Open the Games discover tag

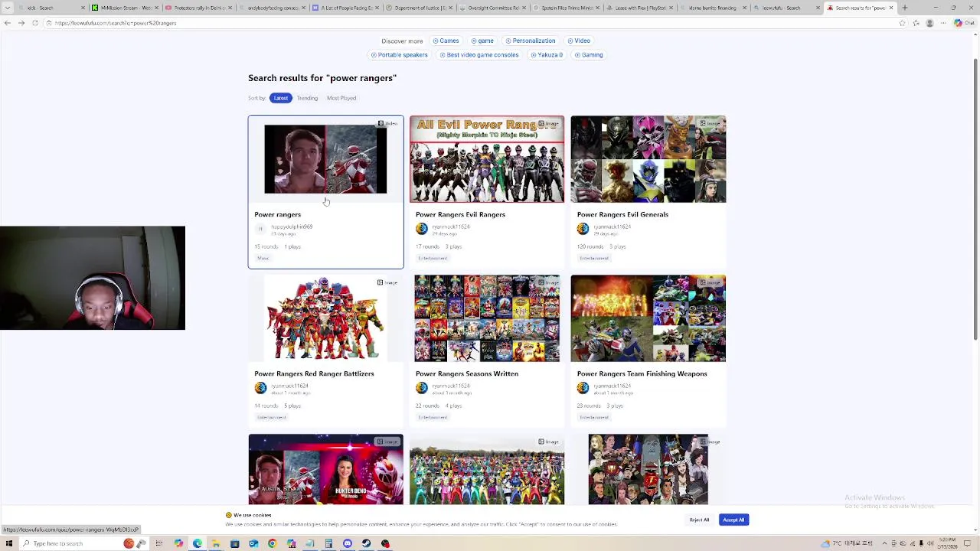(446, 41)
